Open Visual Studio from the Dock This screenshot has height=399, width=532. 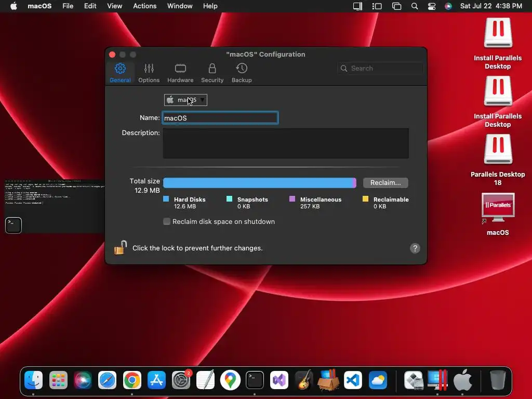click(x=279, y=380)
